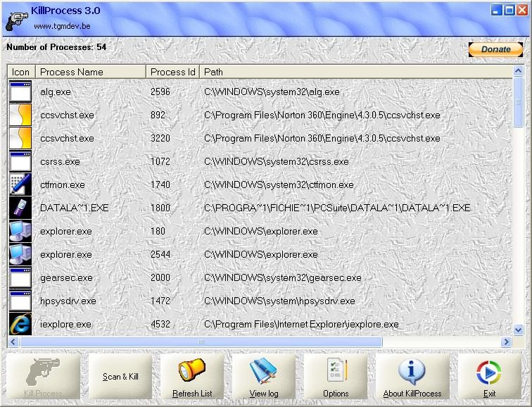Click the Exit button
The image size is (532, 407).
pyautogui.click(x=490, y=377)
